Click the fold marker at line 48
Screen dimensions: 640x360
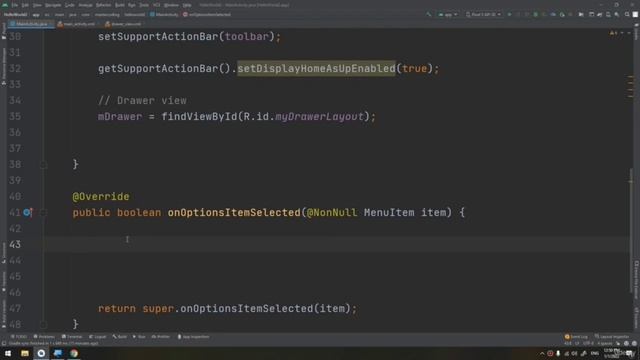[x=43, y=324]
